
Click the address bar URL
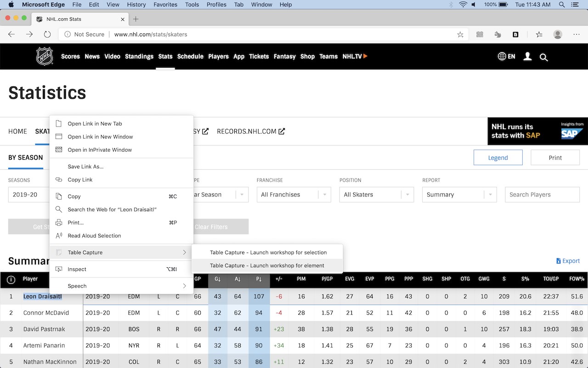coord(151,34)
